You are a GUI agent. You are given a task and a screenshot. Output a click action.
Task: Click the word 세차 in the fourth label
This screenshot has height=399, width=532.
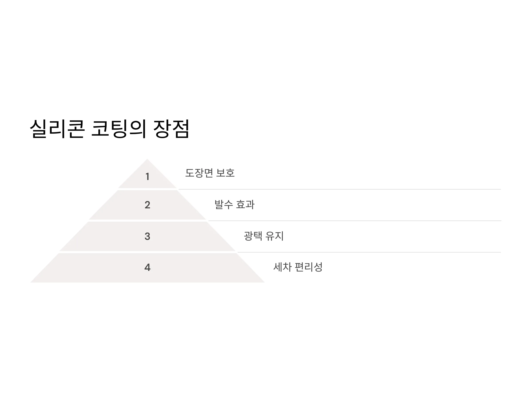click(282, 267)
